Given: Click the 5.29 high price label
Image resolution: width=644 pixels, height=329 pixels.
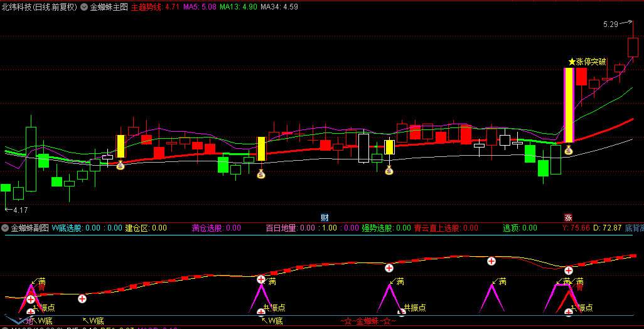Looking at the screenshot, I should pyautogui.click(x=610, y=24).
